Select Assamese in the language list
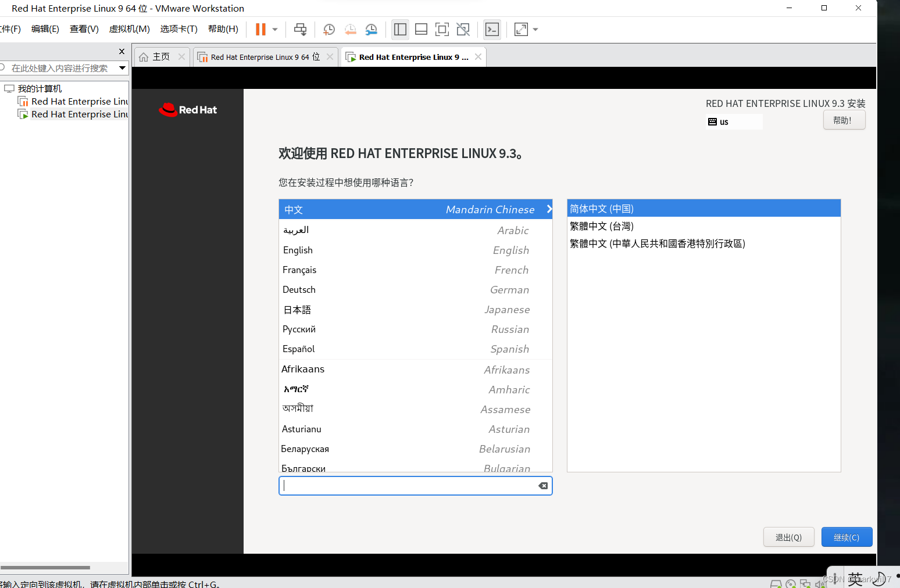 415,409
